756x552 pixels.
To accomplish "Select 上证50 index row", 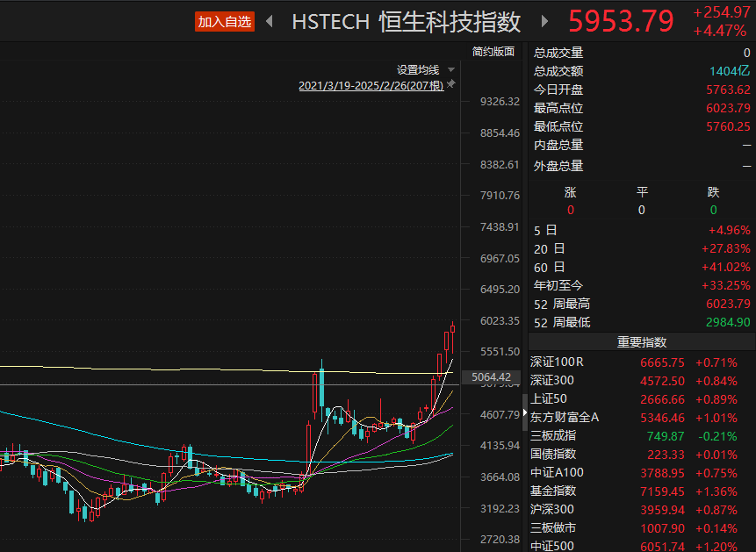I will tap(551, 399).
